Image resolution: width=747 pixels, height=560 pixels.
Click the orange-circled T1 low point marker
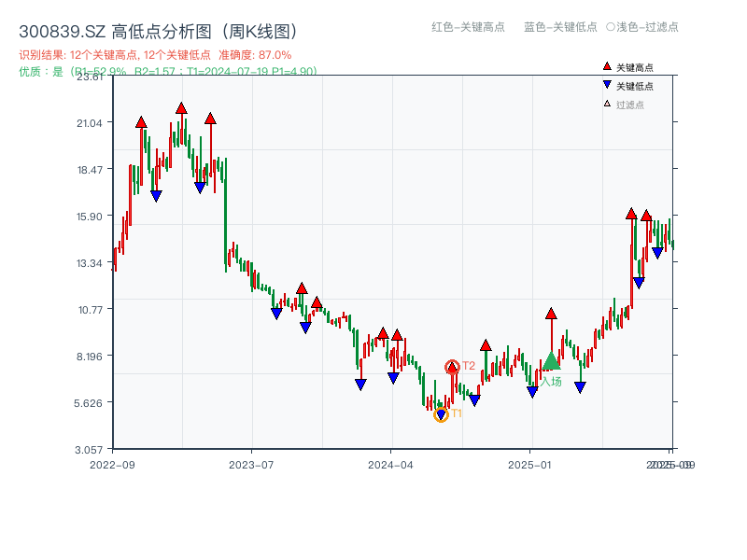coord(440,413)
